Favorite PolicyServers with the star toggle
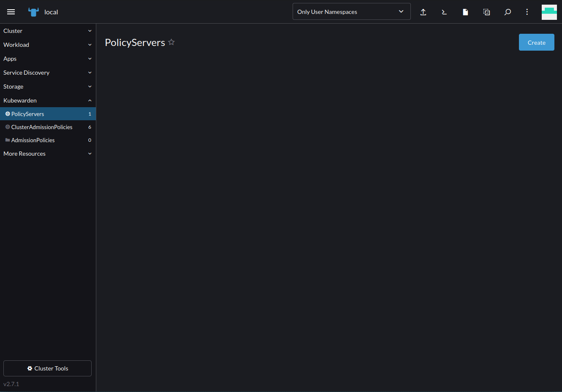This screenshot has width=562, height=392. point(171,42)
